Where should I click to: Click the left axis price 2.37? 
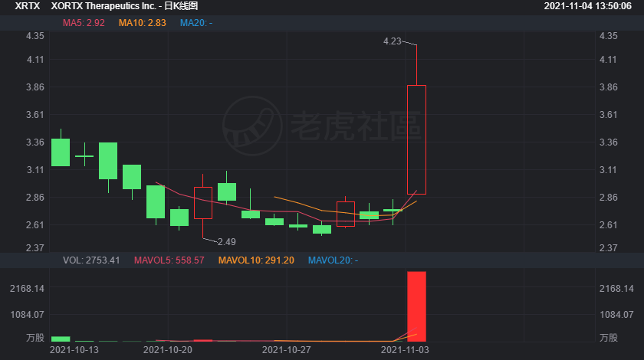tap(35, 248)
